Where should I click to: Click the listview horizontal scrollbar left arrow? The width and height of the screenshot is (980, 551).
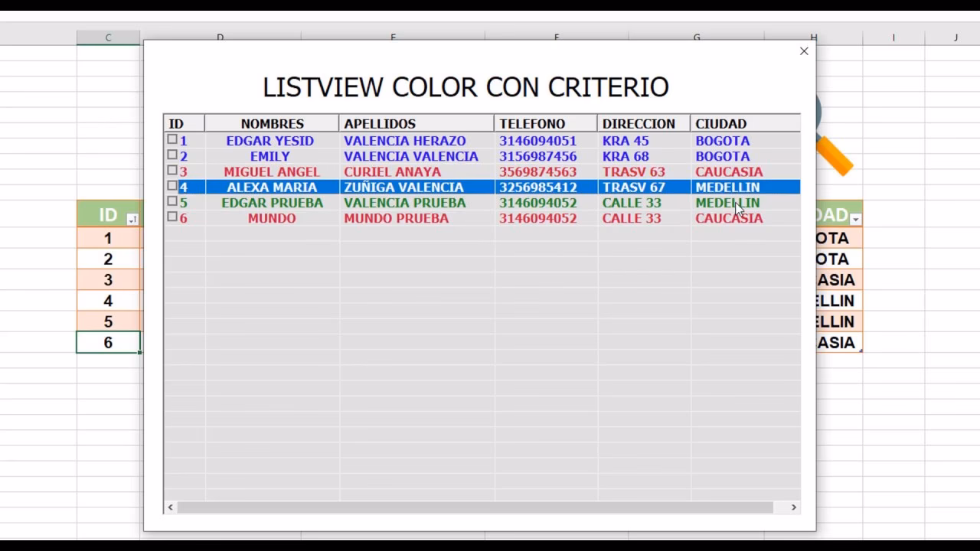click(x=171, y=507)
